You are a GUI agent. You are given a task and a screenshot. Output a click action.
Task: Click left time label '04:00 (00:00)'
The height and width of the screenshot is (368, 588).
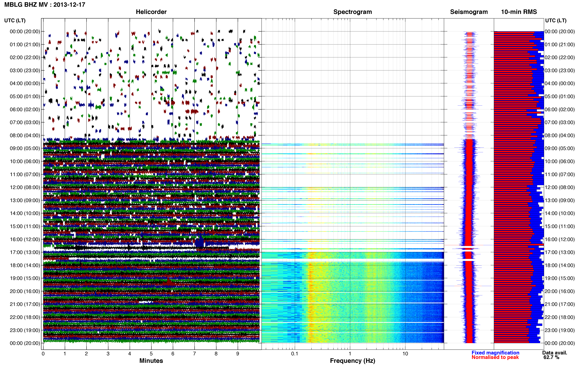[25, 83]
